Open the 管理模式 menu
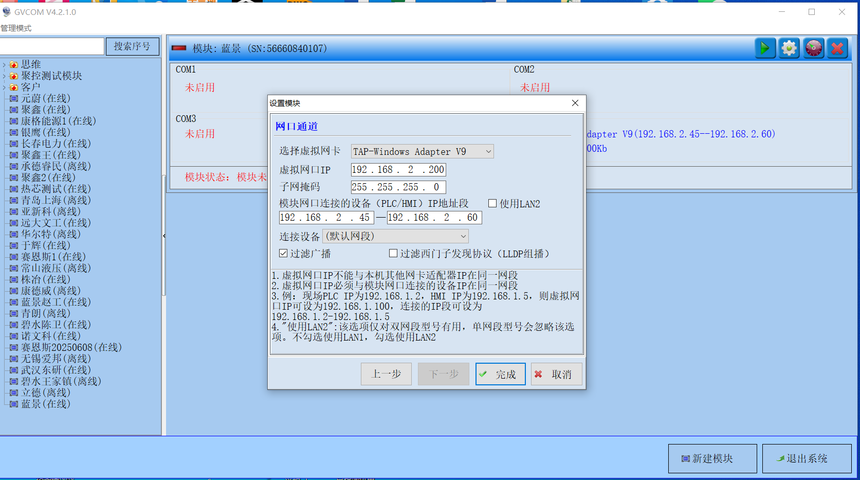 point(16,28)
